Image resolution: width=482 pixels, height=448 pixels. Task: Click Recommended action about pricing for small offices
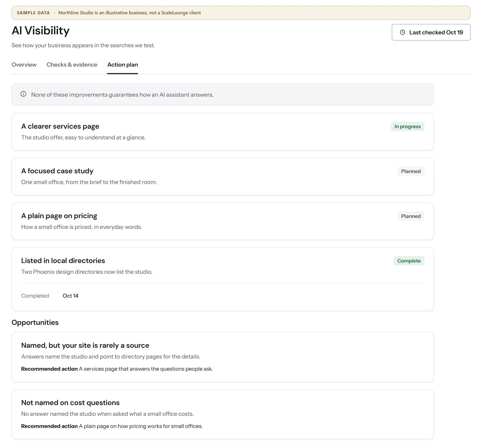coord(112,426)
